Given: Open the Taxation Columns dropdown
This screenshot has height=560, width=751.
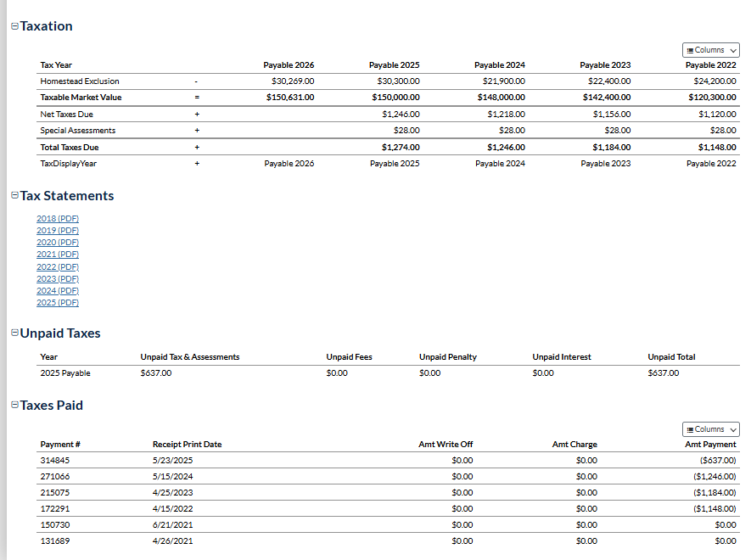Looking at the screenshot, I should click(x=710, y=50).
